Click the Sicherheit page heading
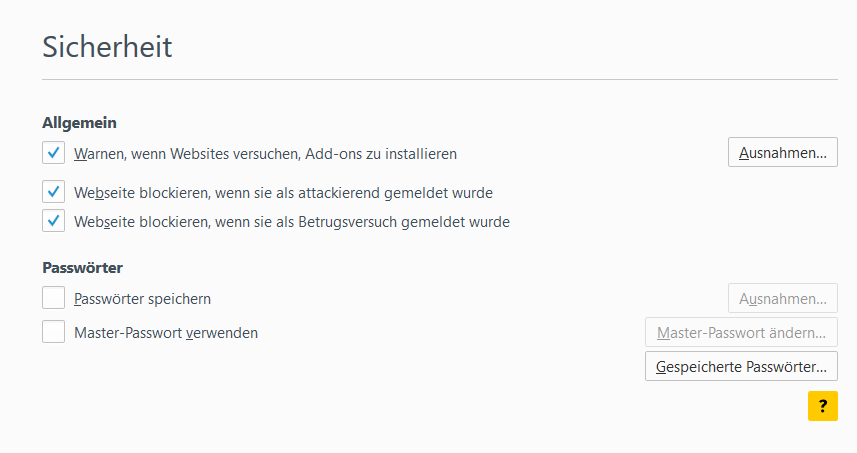This screenshot has height=453, width=857. click(107, 46)
